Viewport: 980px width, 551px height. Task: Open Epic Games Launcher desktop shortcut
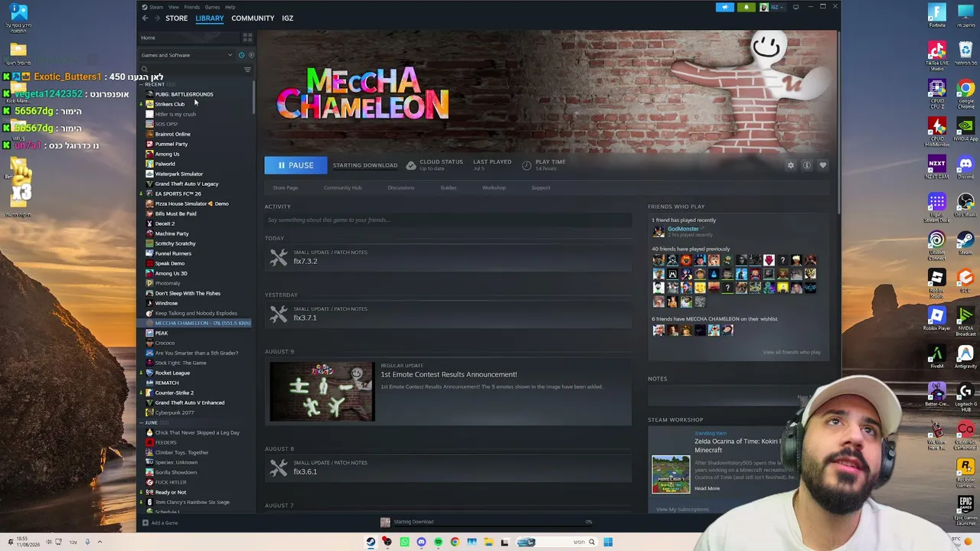pos(965,510)
